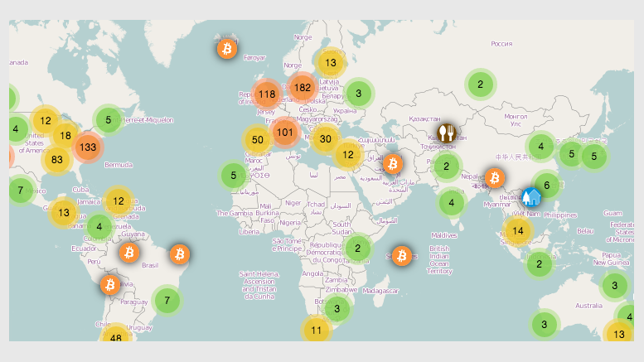
Task: Click the 13 cluster near Guatemala
Action: (63, 212)
